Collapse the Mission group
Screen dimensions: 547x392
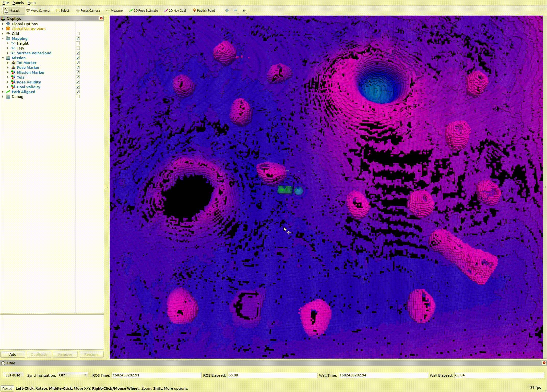(x=3, y=58)
